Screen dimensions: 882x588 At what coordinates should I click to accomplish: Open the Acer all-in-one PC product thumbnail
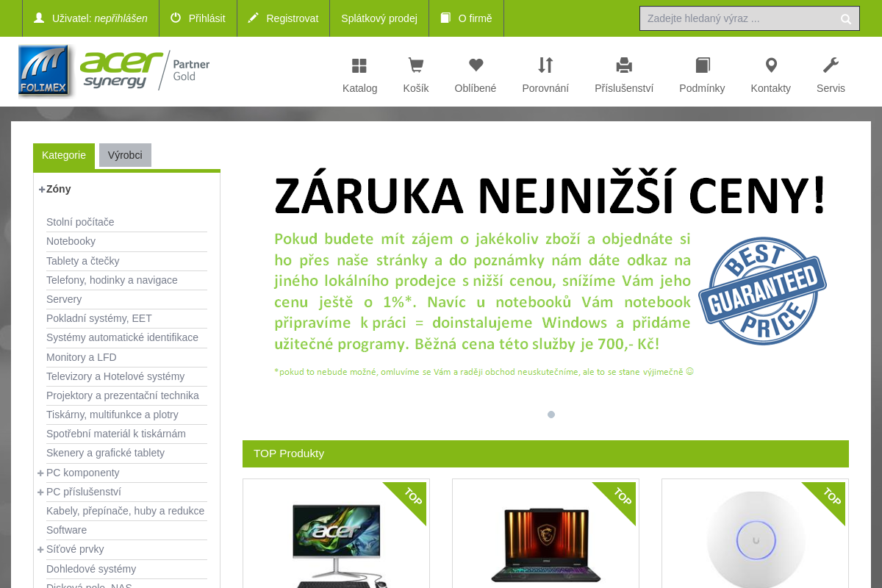click(x=336, y=544)
